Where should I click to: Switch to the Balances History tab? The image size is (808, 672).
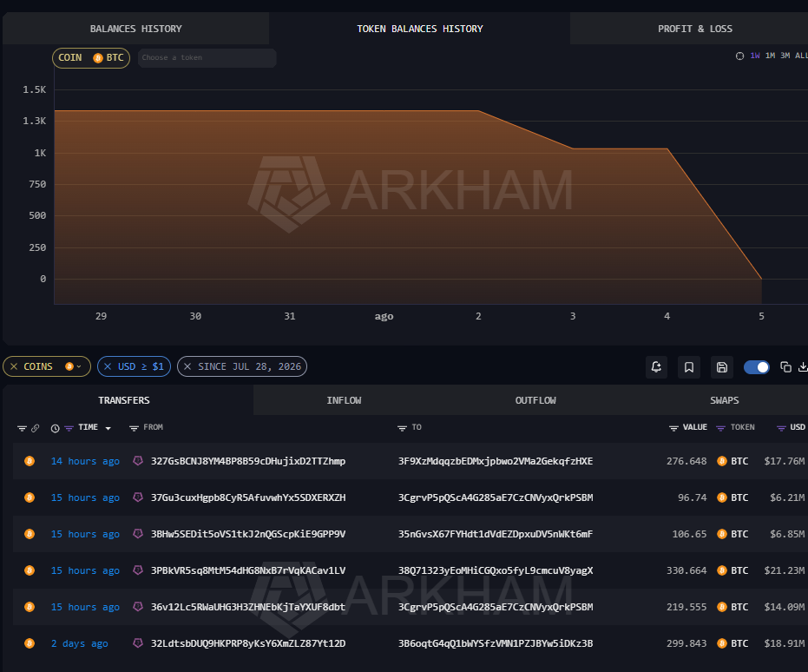tap(135, 29)
